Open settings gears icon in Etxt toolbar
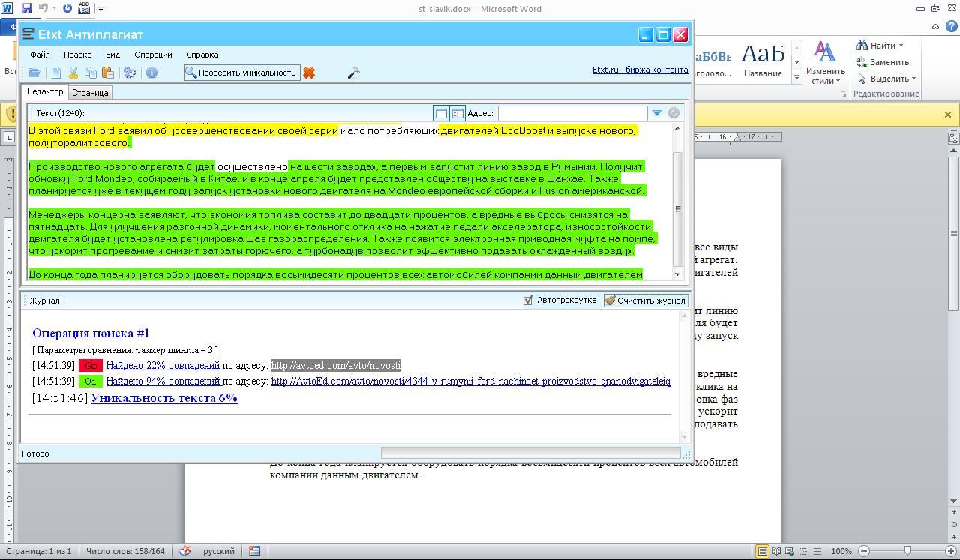960x560 pixels. (x=130, y=73)
